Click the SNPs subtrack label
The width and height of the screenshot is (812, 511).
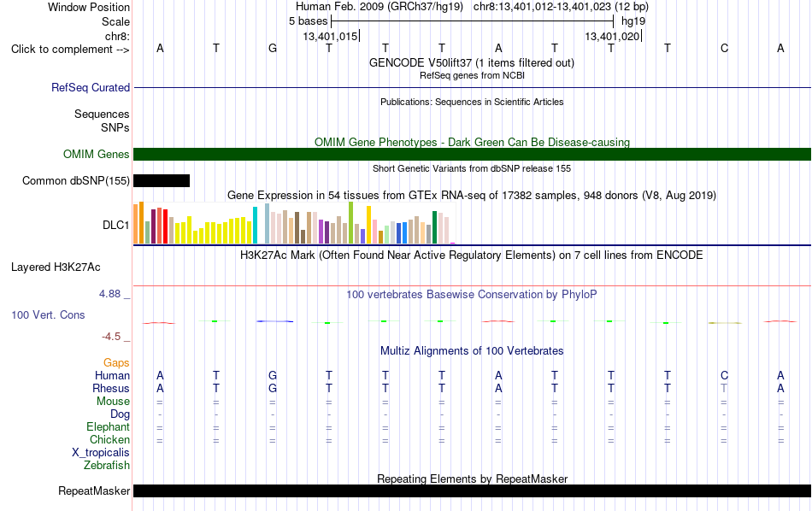(115, 127)
